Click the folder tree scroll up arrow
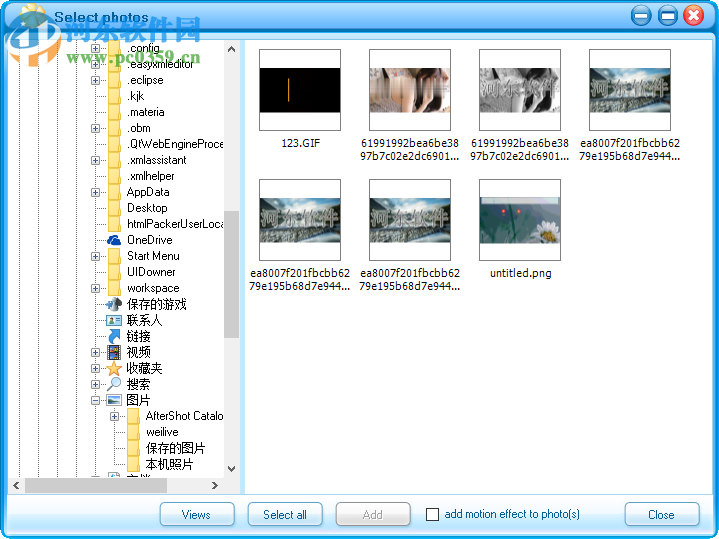Viewport: 719px width, 539px height. [232, 49]
